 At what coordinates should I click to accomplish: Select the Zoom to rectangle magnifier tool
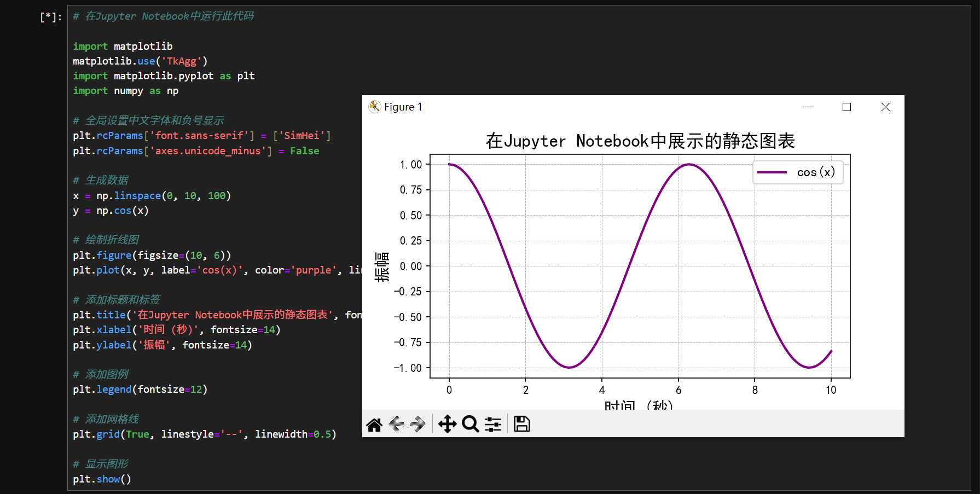click(470, 424)
